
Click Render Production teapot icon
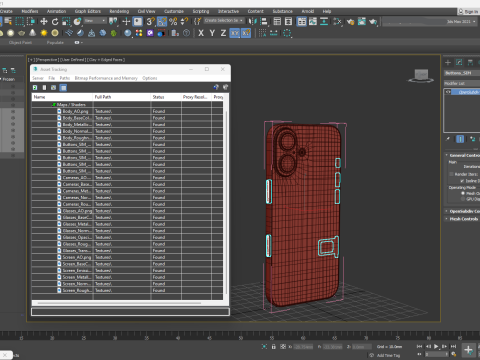point(373,22)
